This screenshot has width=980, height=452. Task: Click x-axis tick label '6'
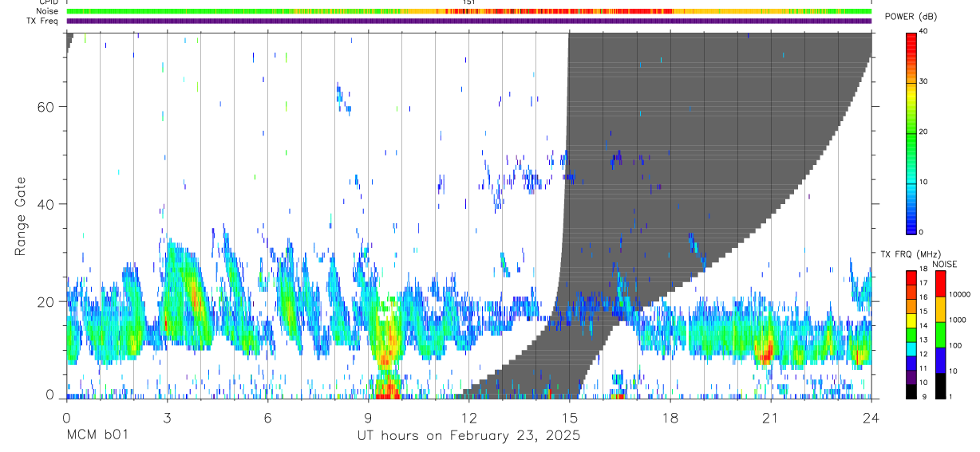point(267,417)
